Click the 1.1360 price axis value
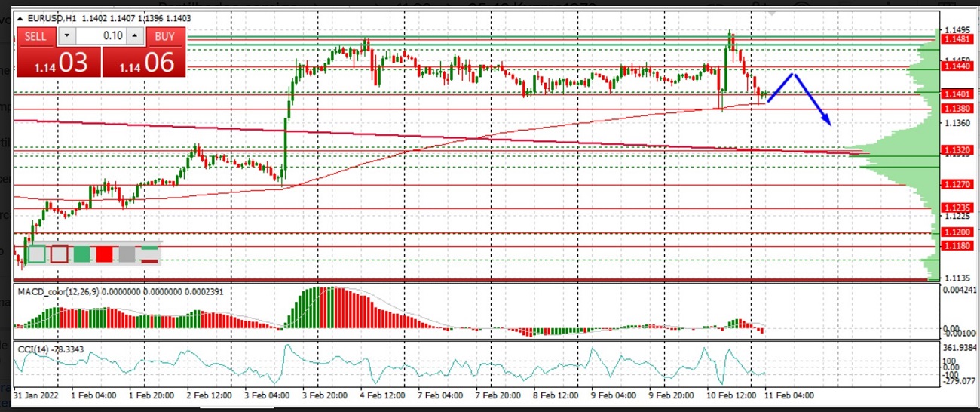Screen dimensions: 980x412 (x=956, y=122)
